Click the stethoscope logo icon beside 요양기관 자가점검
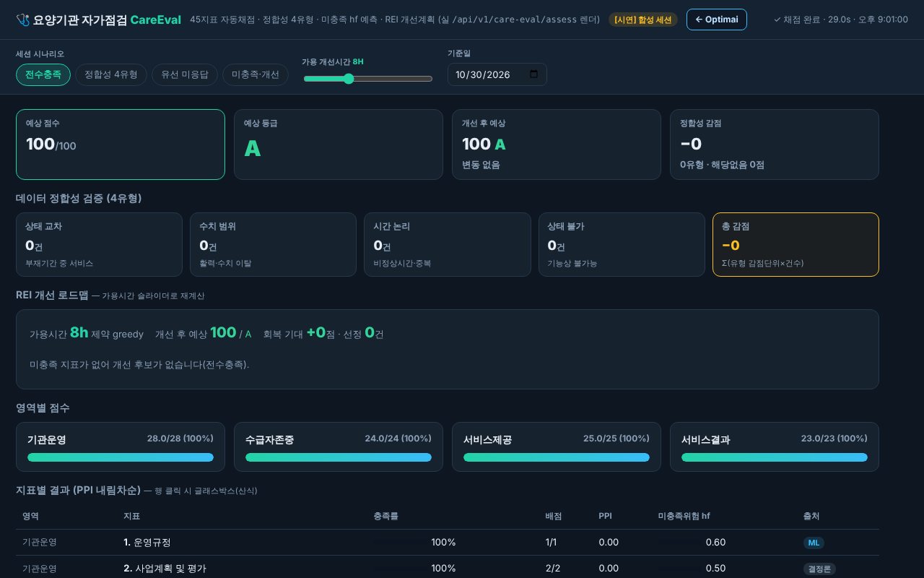Viewport: 924px width, 578px height. (x=22, y=20)
